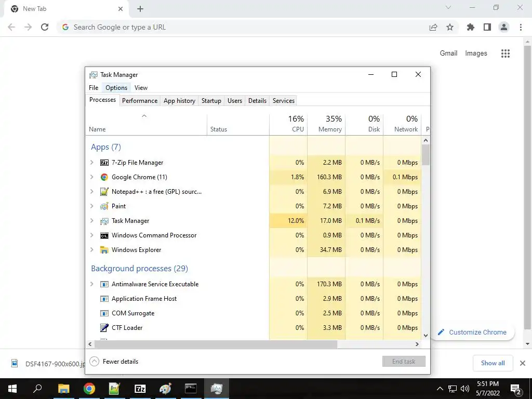Viewport: 532px width, 399px height.
Task: Click the 7-Zip File Manager process icon
Action: coord(104,163)
